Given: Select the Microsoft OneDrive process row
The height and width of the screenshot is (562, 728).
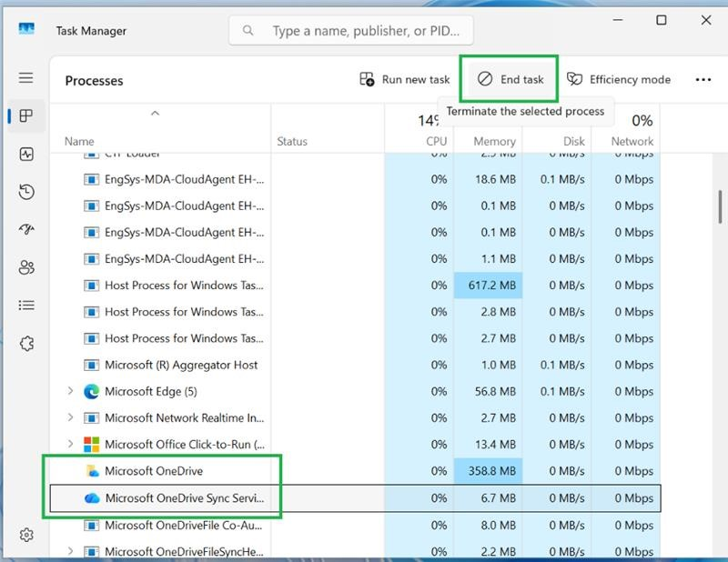Looking at the screenshot, I should [x=355, y=471].
